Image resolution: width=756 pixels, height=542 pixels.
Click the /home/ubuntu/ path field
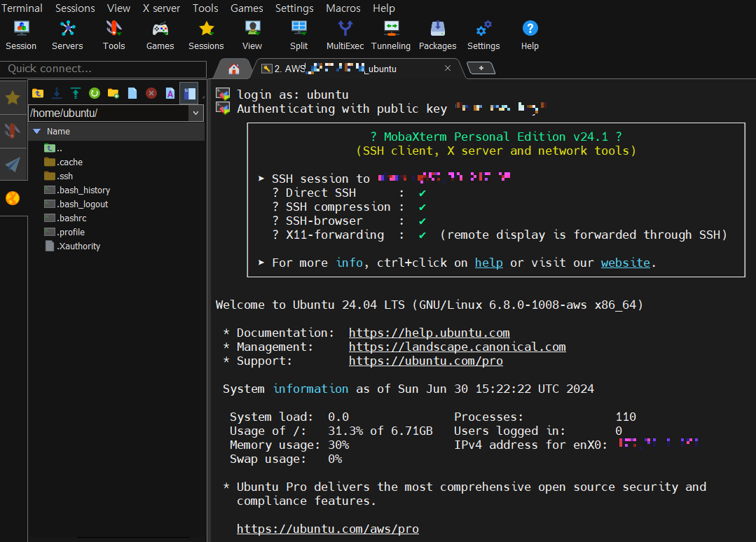109,113
